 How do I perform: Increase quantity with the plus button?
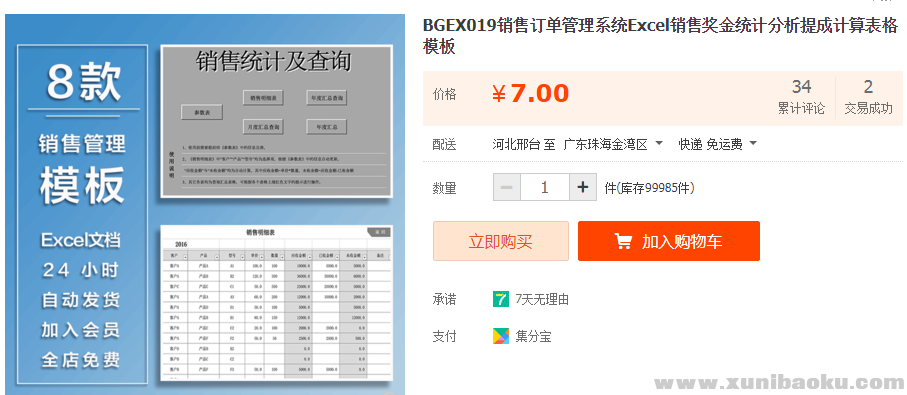coord(582,187)
